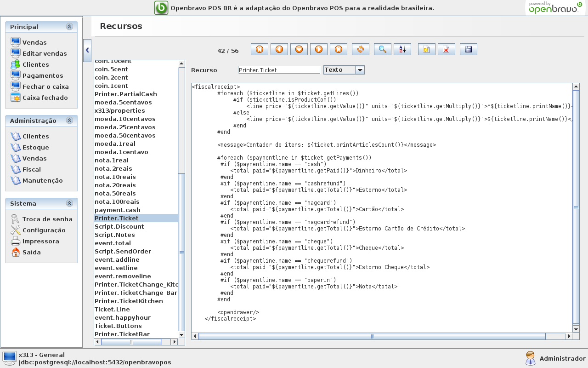Image resolution: width=588 pixels, height=368 pixels.
Task: Open Clientes under Administração
Action: (x=29, y=136)
